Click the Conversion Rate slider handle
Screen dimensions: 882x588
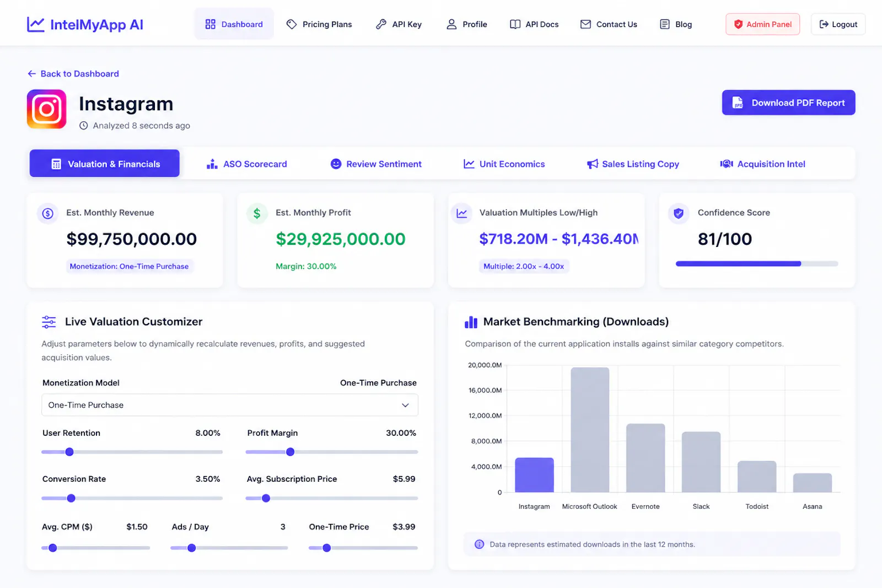(71, 498)
